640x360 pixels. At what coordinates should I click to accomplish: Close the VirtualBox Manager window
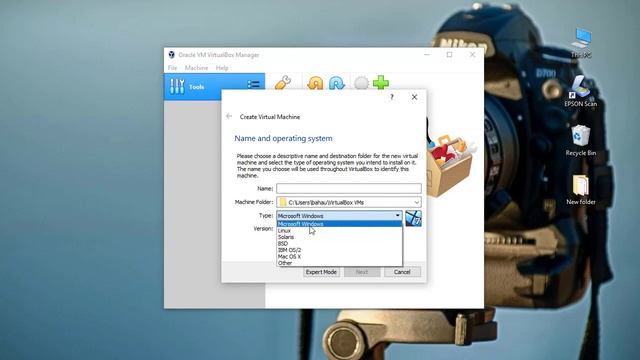pyautogui.click(x=472, y=55)
